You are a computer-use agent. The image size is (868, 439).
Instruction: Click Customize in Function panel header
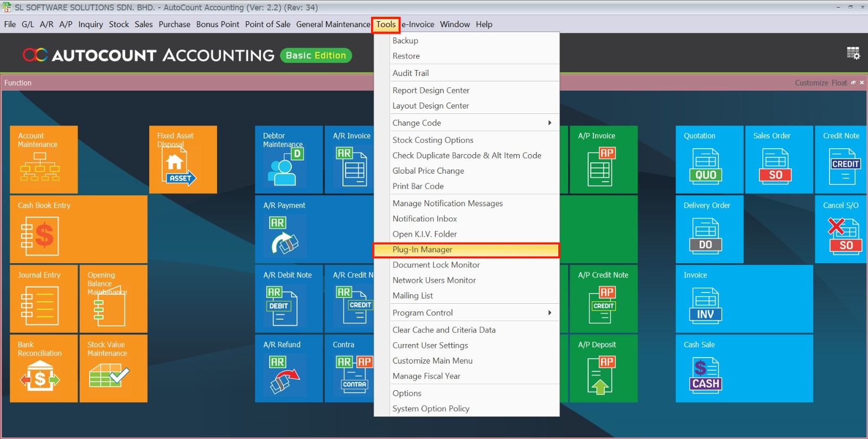pyautogui.click(x=811, y=83)
